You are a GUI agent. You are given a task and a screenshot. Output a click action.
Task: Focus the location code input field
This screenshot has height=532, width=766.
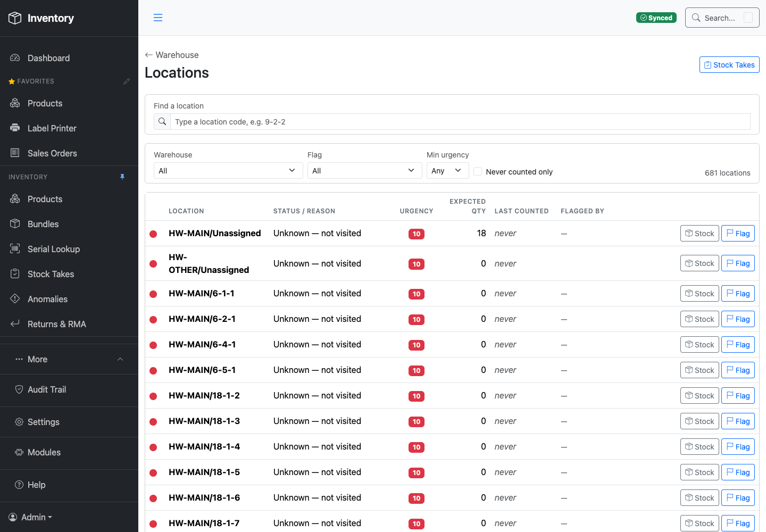pyautogui.click(x=460, y=122)
